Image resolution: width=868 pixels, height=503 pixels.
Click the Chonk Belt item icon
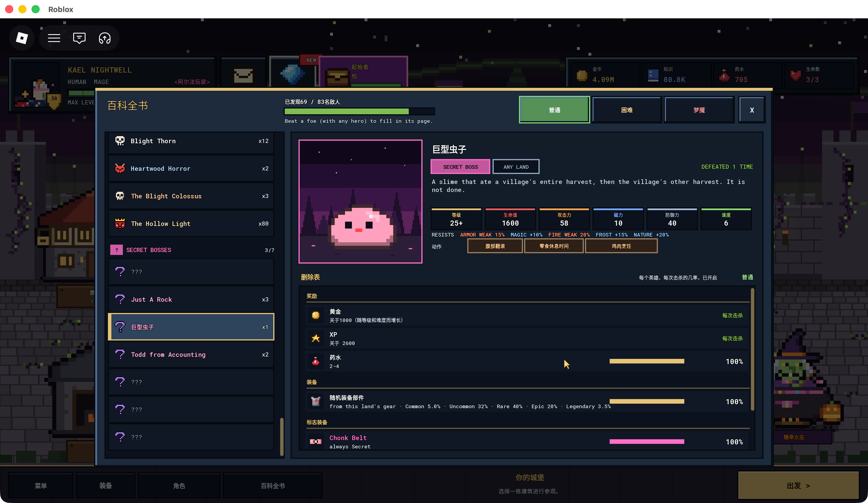tap(315, 441)
